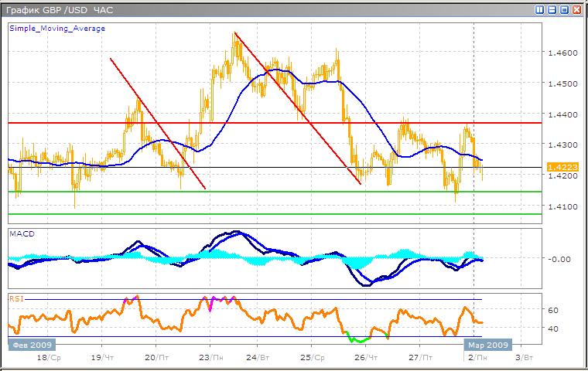588x371 pixels.
Task: Click the horizontal split button in title bar
Action: click(x=552, y=10)
